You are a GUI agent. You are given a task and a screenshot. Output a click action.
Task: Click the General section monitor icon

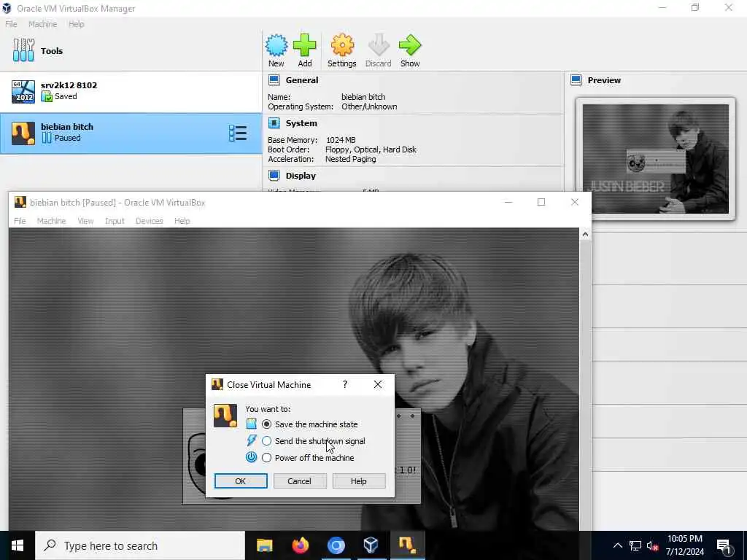click(x=274, y=80)
